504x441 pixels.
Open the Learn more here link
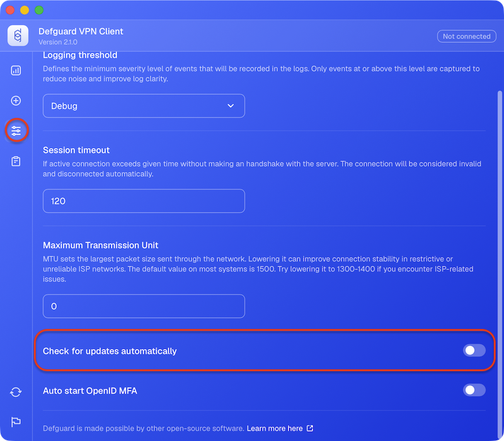[x=275, y=428]
